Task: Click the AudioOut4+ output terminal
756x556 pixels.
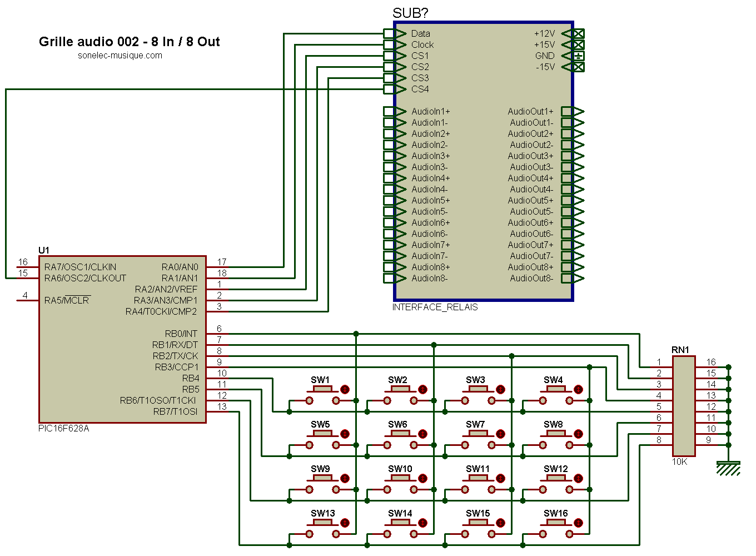Action: point(573,178)
